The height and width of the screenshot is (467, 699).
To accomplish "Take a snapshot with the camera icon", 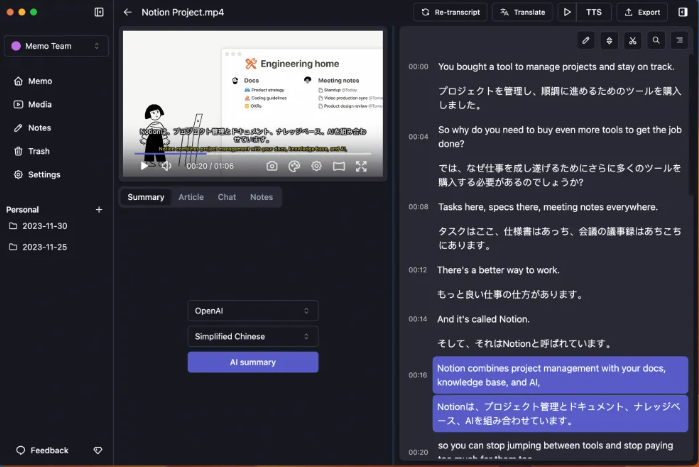I will [x=272, y=166].
